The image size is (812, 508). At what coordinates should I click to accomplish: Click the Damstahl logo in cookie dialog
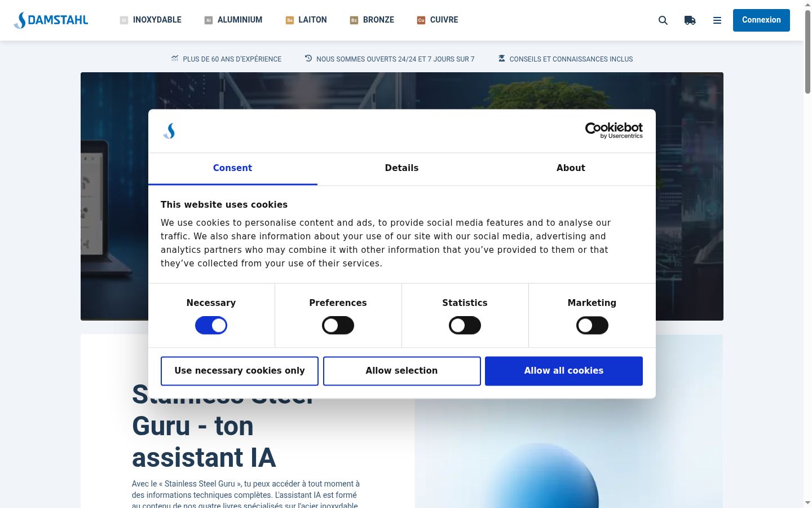click(169, 131)
